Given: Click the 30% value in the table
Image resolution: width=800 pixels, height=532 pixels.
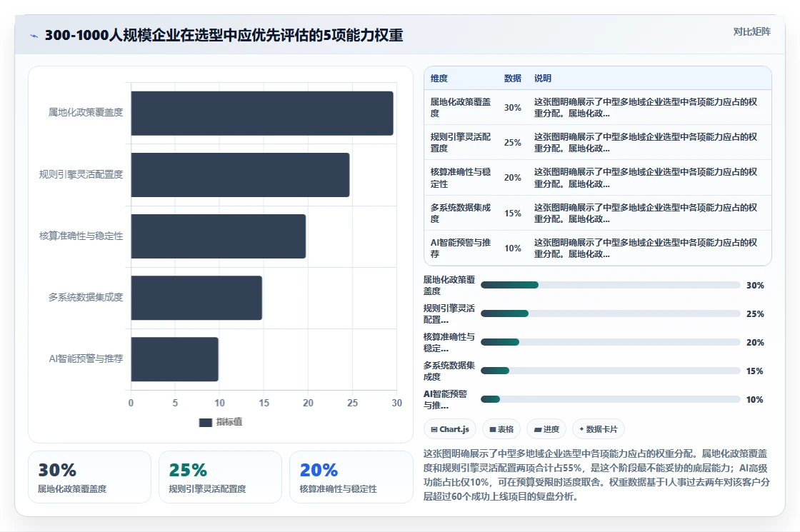Looking at the screenshot, I should pos(513,108).
